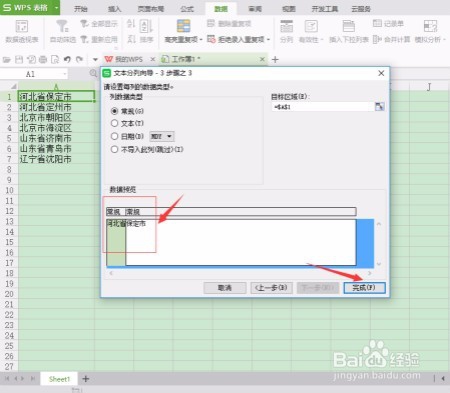Click the undo arrow icon
Image resolution: width=450 pixels, height=393 pixels.
click(67, 59)
